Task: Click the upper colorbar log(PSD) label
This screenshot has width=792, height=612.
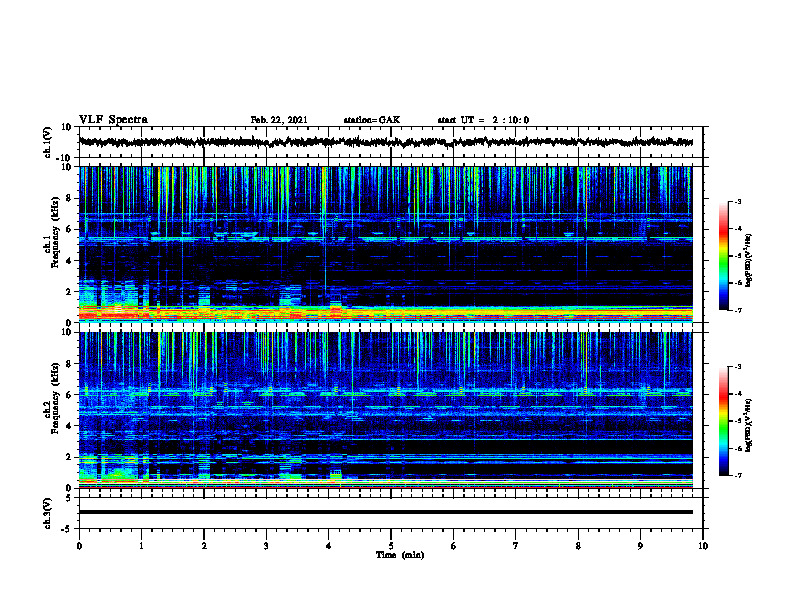Action: 749,261
